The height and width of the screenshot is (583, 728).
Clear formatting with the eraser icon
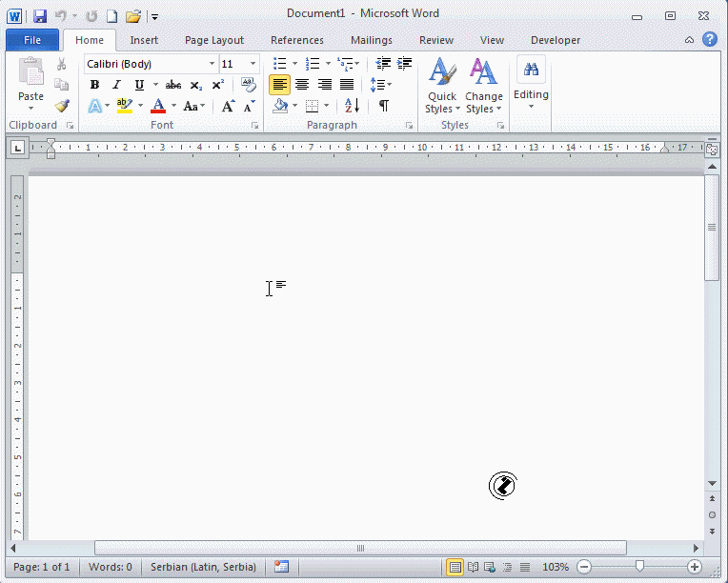click(249, 85)
